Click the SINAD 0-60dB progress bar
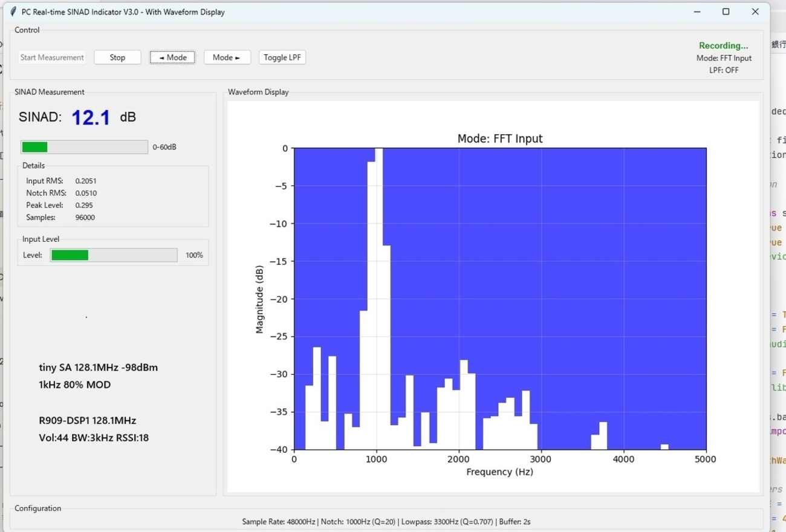 (84, 147)
